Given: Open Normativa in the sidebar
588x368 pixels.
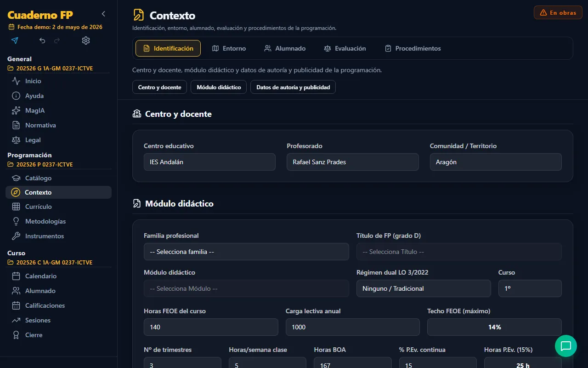Looking at the screenshot, I should [x=58, y=125].
